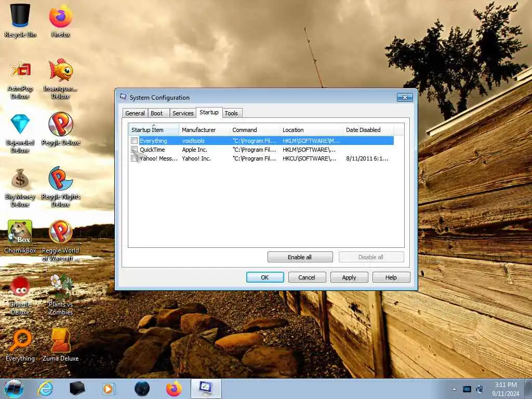This screenshot has width=532, height=399.
Task: Sort by the Location column header
Action: tap(312, 129)
